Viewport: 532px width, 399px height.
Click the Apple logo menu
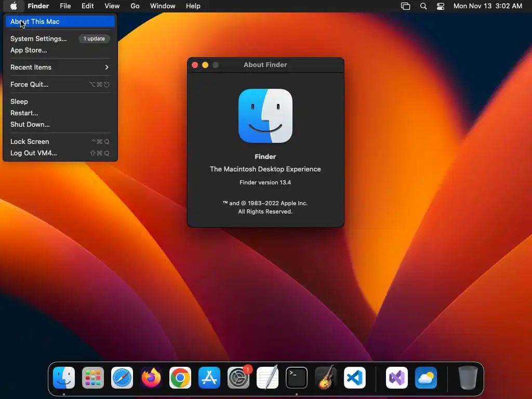pos(14,6)
